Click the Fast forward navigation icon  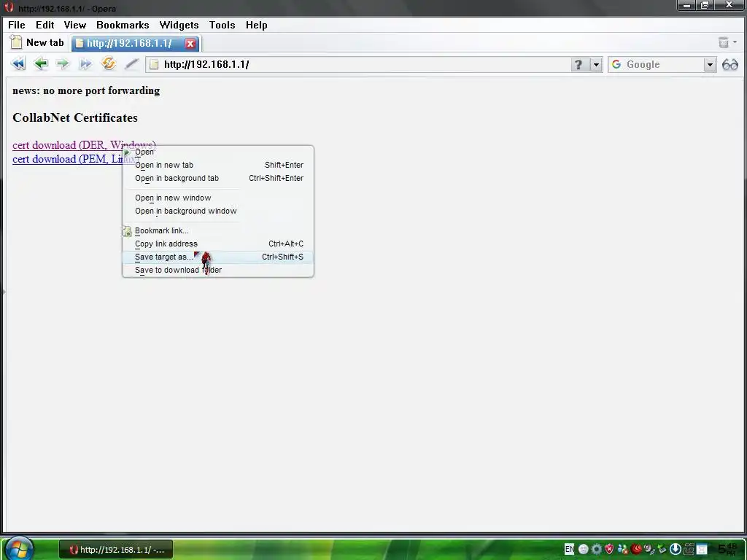[85, 64]
